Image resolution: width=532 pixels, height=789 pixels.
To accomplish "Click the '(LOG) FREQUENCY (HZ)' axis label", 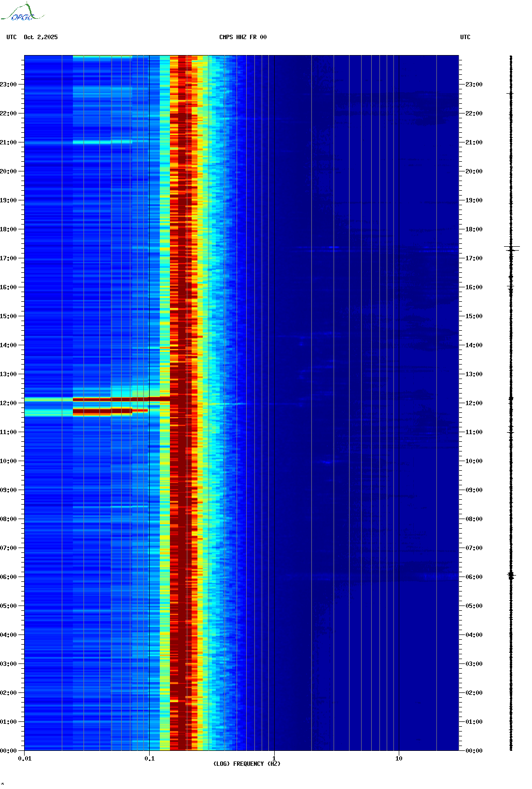I will click(247, 764).
